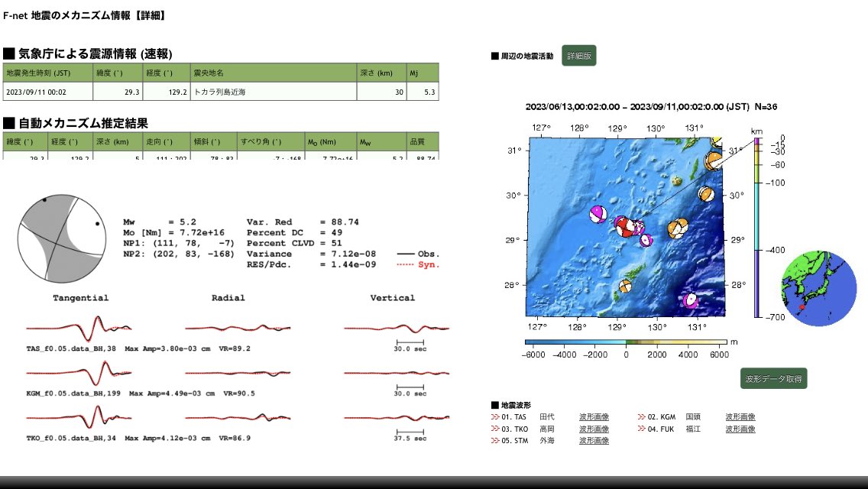Click the depth color scale bar labeled km

(757, 228)
